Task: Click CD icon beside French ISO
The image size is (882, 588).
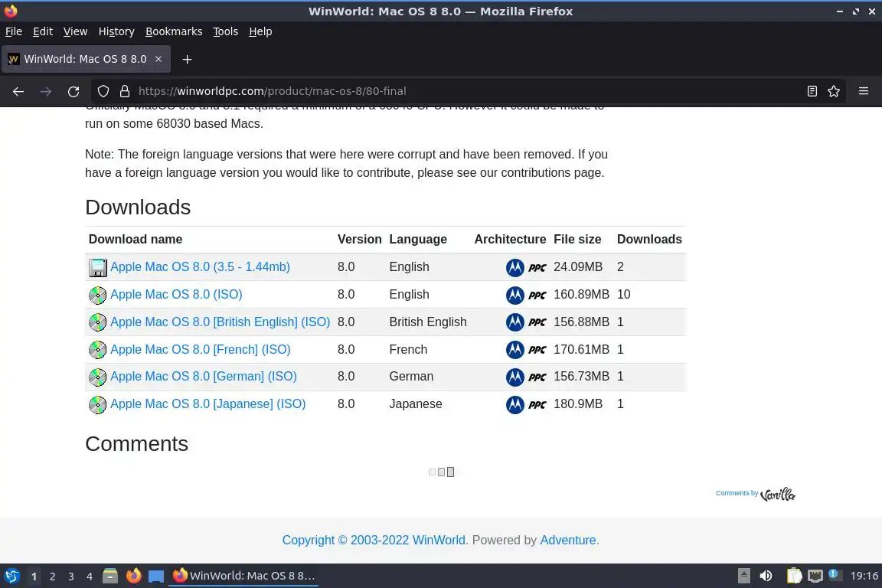Action: click(97, 350)
